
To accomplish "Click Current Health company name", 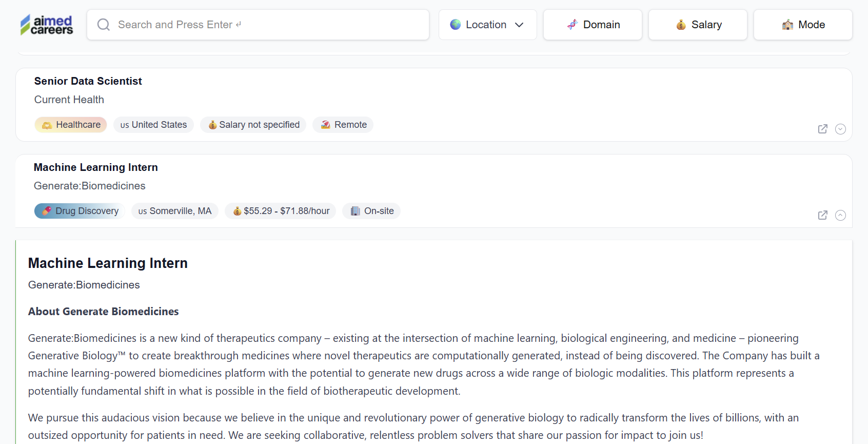I will click(69, 100).
